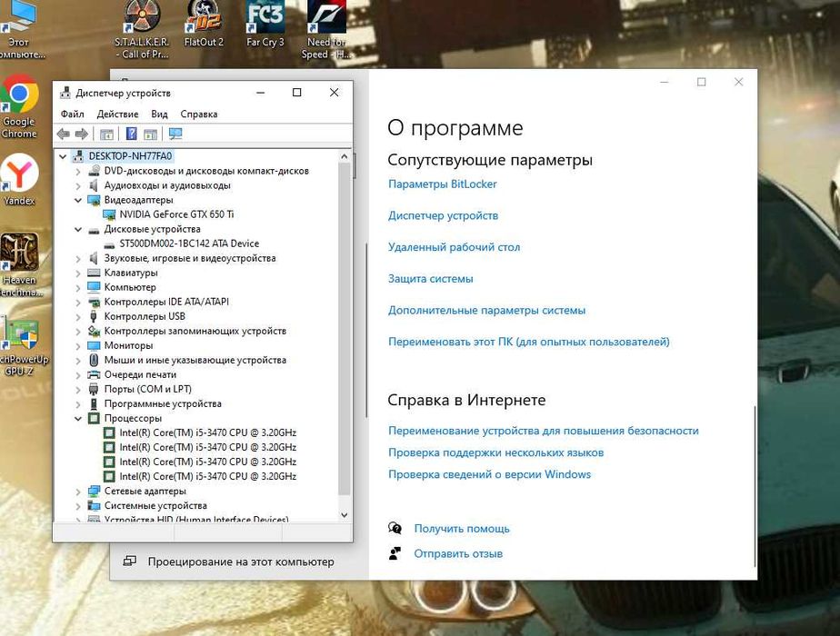Open Yandex browser desktop icon
This screenshot has height=636, width=840.
[19, 179]
